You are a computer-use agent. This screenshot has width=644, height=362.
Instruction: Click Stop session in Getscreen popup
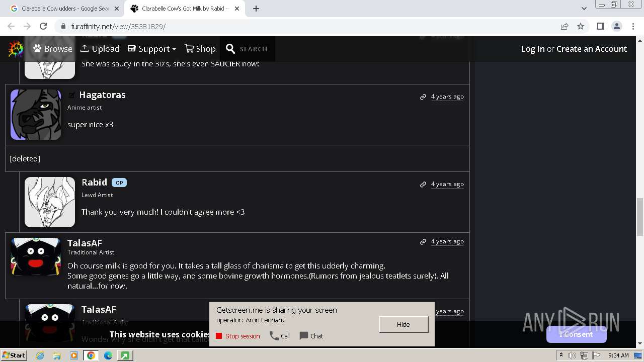point(238,336)
